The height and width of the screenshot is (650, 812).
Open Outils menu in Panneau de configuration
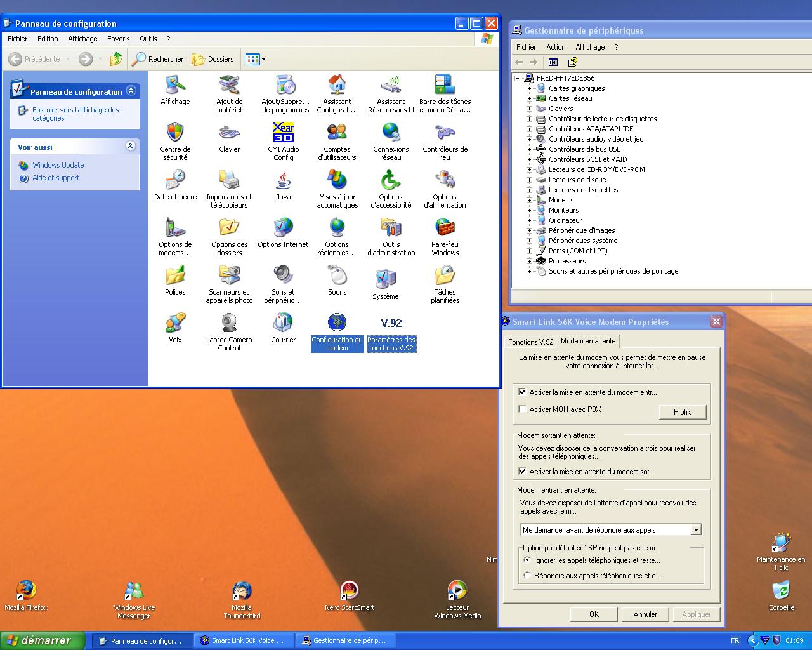click(148, 39)
